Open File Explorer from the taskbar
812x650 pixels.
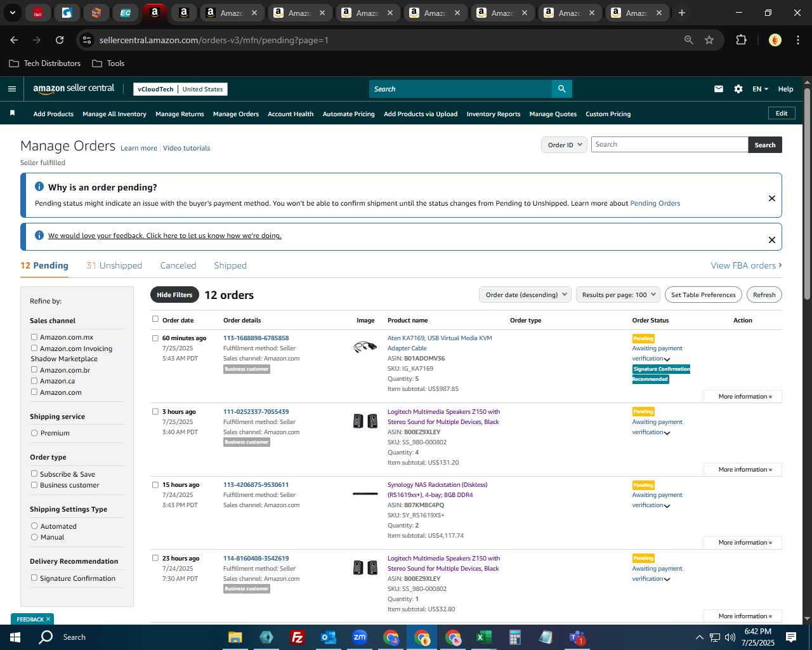235,637
